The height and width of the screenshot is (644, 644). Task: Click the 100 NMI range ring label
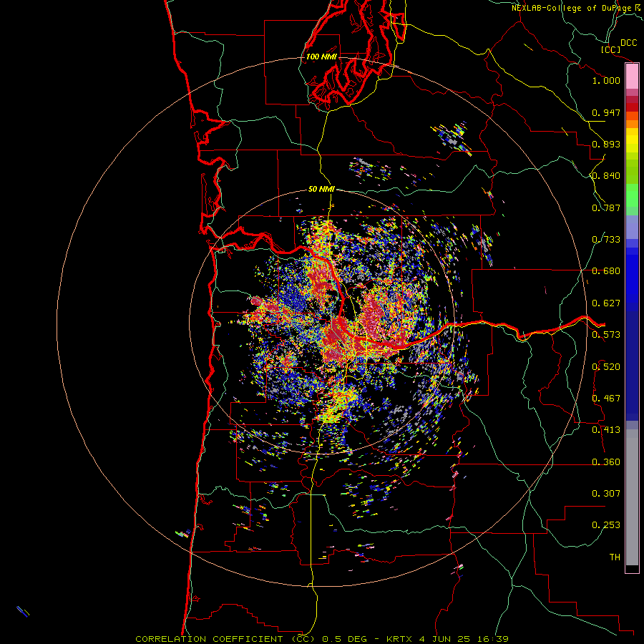point(321,57)
